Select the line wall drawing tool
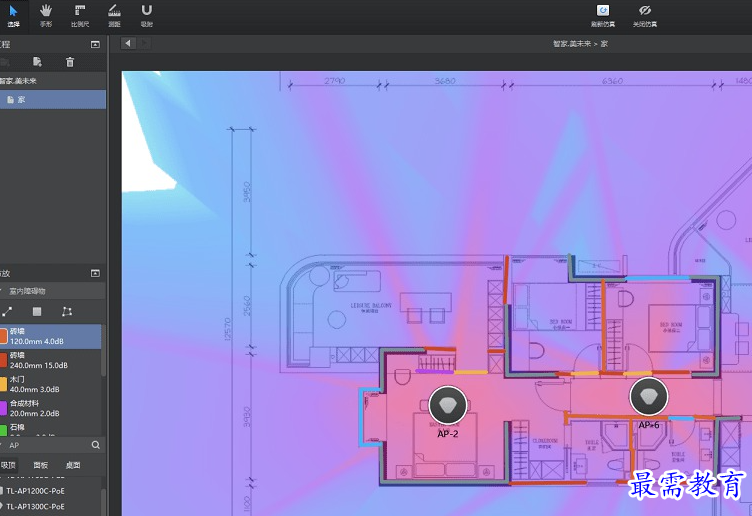This screenshot has height=516, width=752. [x=8, y=312]
